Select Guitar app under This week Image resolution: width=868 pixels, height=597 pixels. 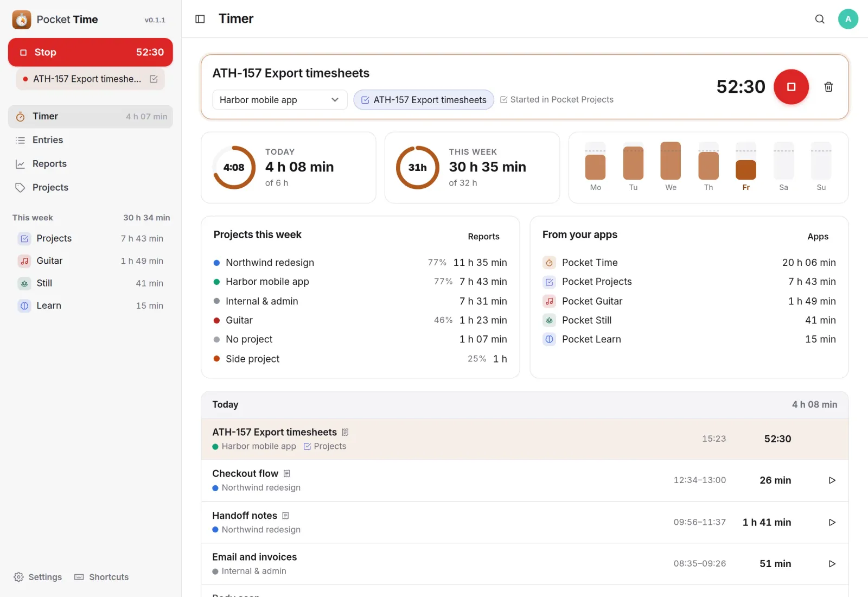tap(90, 261)
